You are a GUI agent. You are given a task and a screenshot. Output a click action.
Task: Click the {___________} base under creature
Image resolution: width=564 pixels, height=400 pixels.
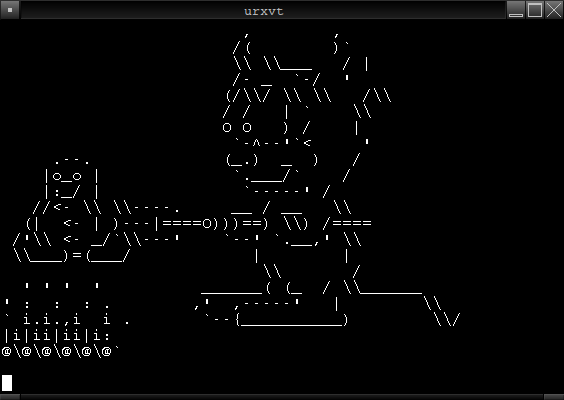tap(292, 320)
